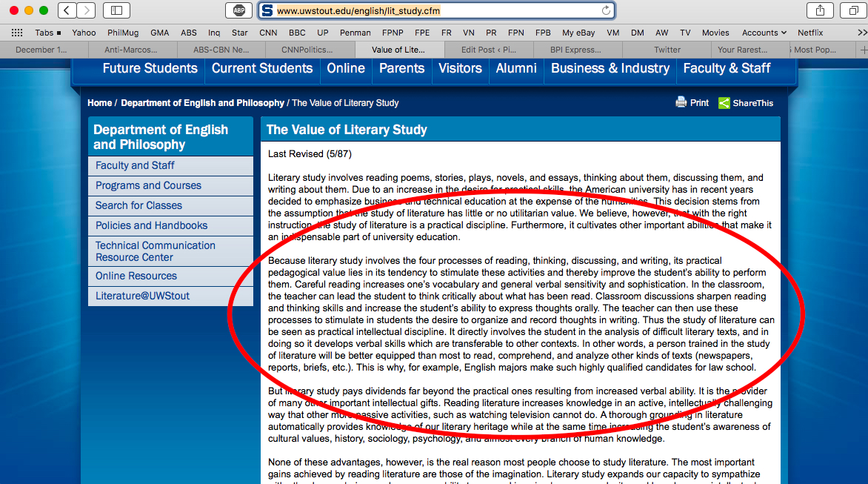
Task: Click the Safari back arrow button
Action: tap(67, 10)
